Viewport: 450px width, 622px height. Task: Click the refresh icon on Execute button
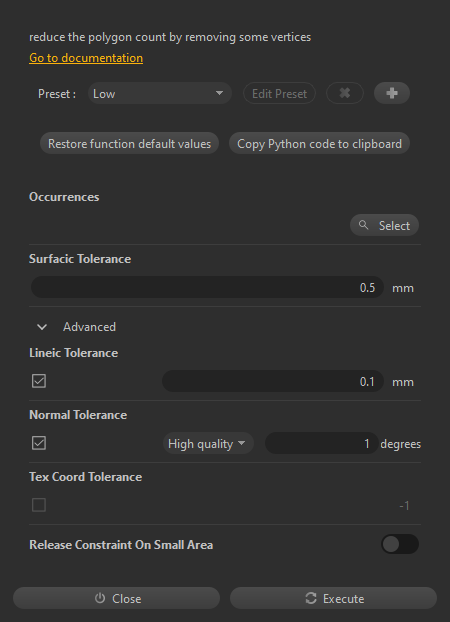tap(311, 598)
